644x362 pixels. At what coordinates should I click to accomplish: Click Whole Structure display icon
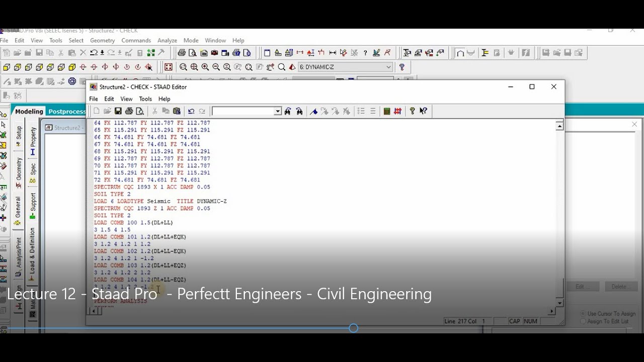(x=168, y=67)
